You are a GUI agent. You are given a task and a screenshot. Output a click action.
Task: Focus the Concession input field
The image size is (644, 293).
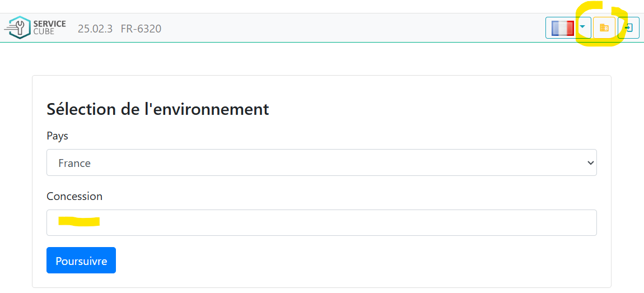(x=321, y=223)
